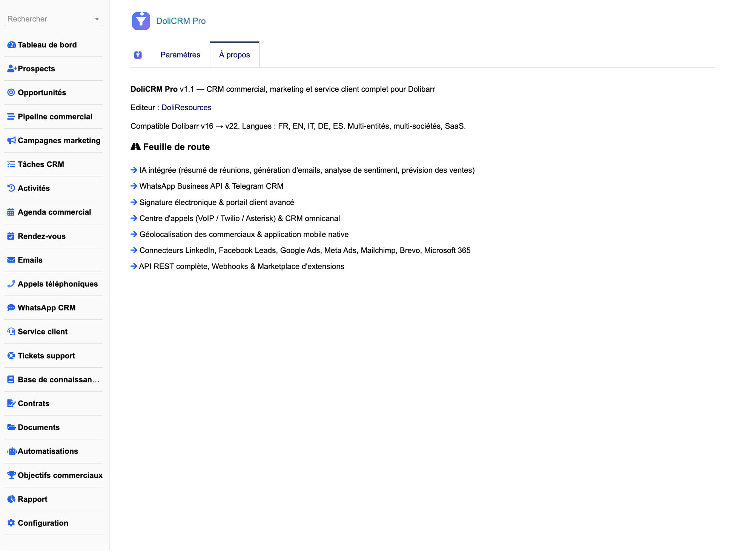Open the Rechercher dropdown arrow
734x560 pixels.
[x=97, y=19]
